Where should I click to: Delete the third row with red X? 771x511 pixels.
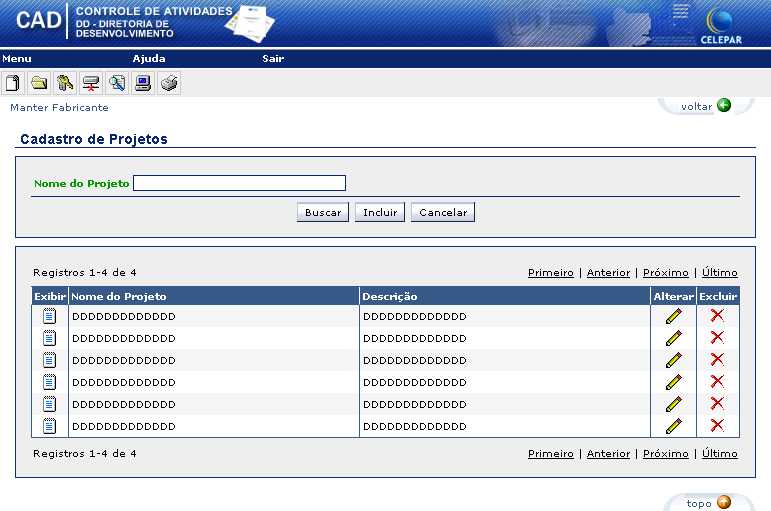coord(717,360)
